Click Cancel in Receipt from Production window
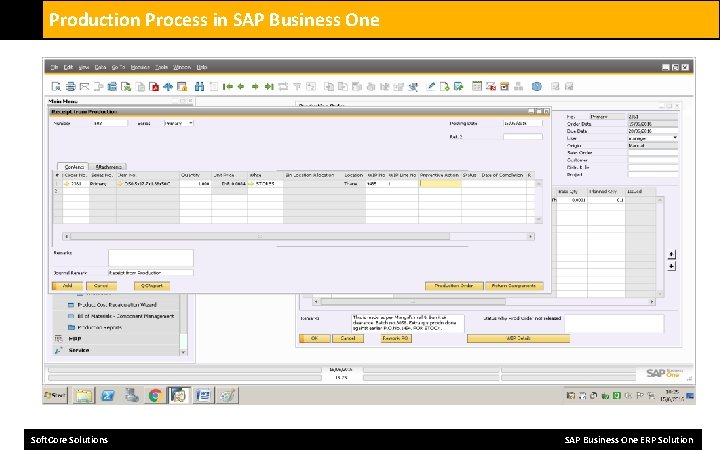 101,286
